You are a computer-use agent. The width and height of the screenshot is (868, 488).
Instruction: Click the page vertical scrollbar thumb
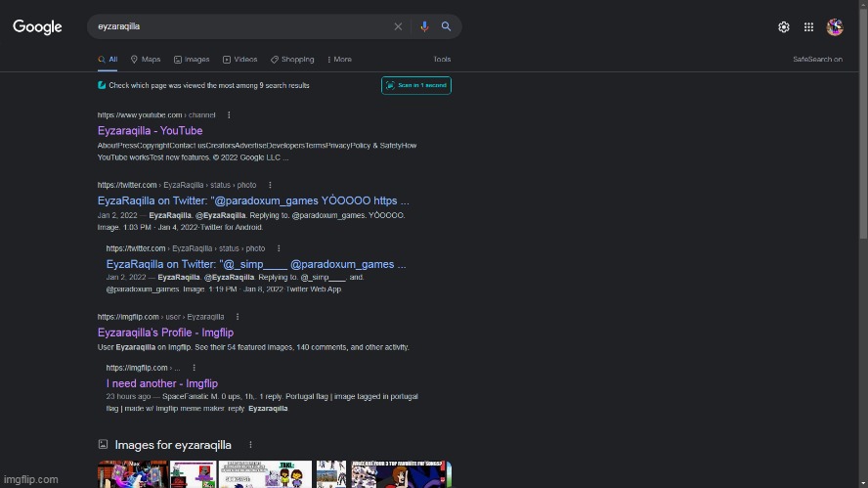[863, 124]
